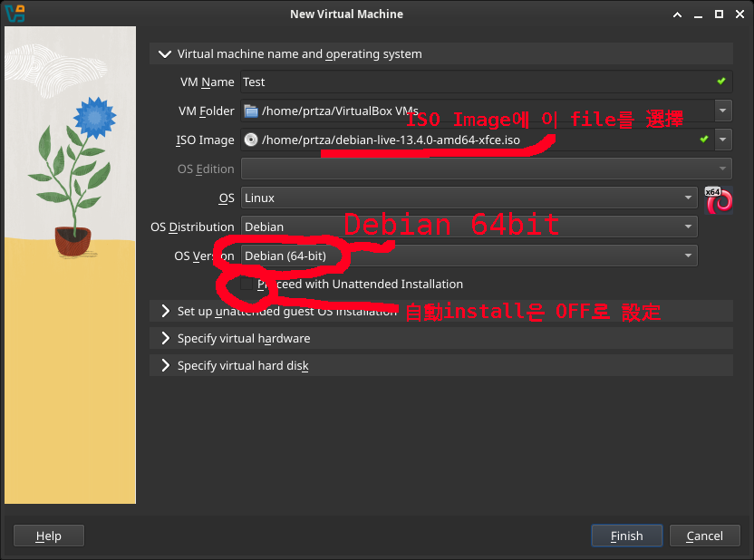The height and width of the screenshot is (560, 754).
Task: Open the ISO Image dropdown arrow
Action: point(722,140)
